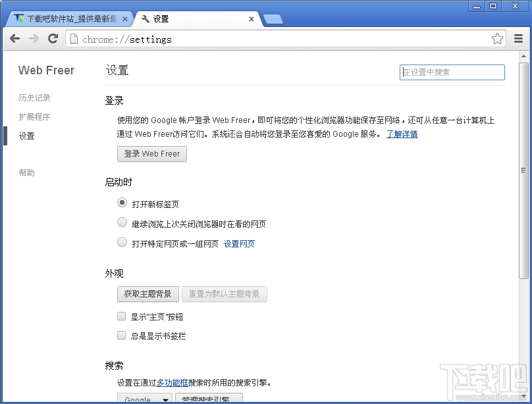Open 帮助 in the sidebar

pos(26,172)
